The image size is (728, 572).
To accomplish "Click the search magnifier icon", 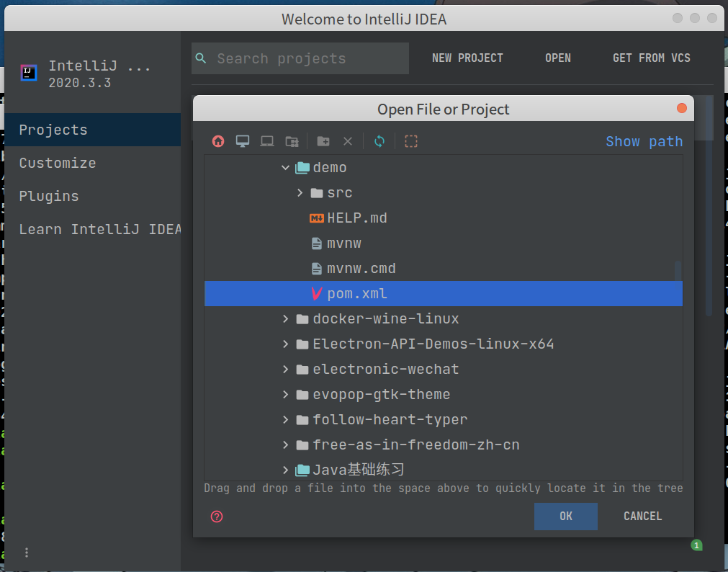I will (201, 58).
